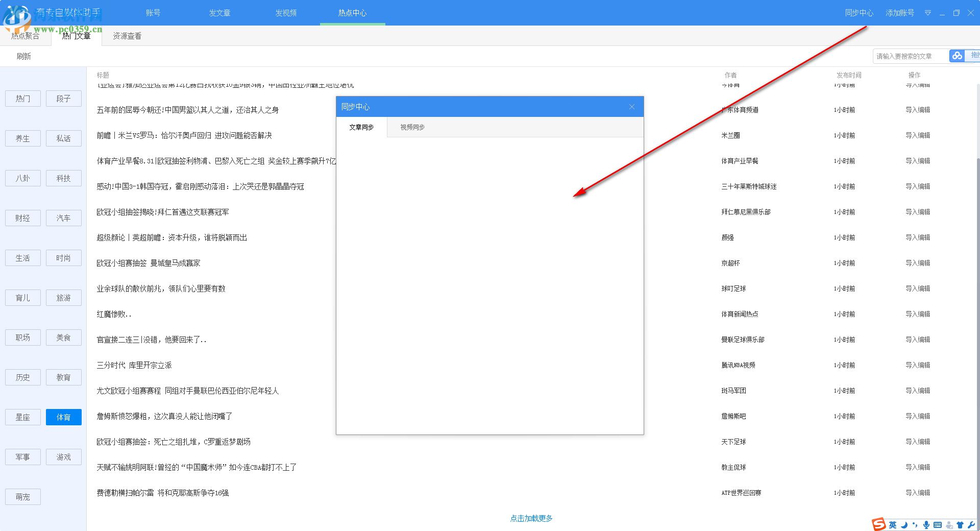Open article 詹姆斯愤怒爆粗,这次真没人能让他闭嘴了

(164, 416)
